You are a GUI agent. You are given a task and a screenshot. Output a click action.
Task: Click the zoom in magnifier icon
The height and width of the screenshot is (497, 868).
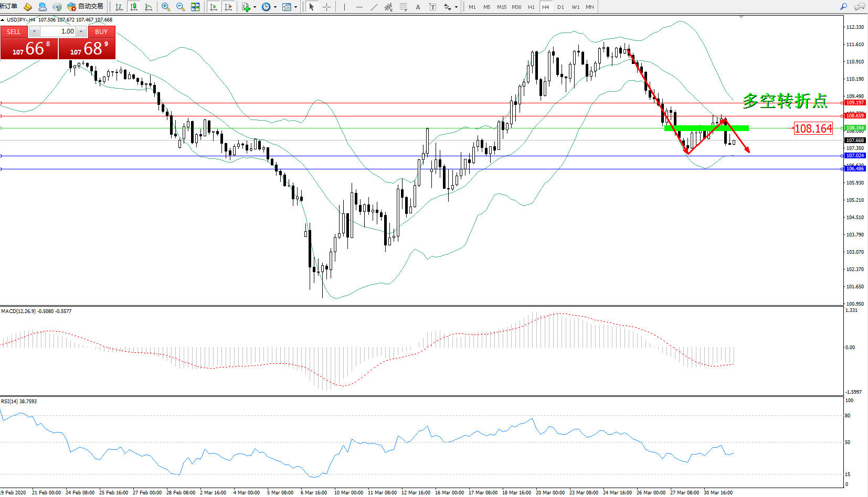tap(166, 7)
